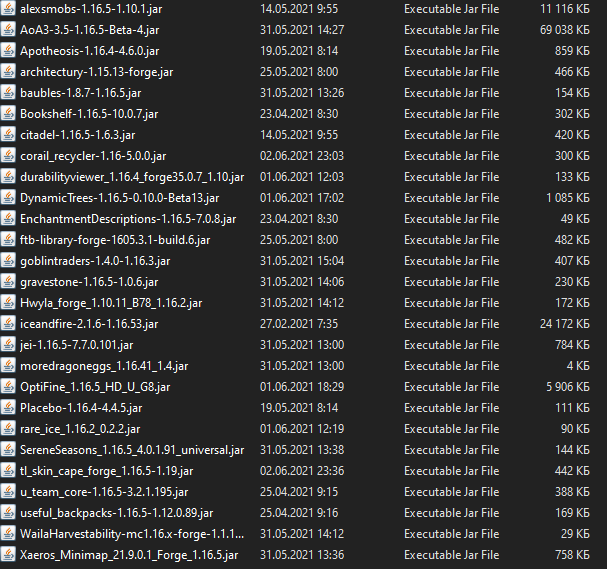Select file name gravestone-1.16.5-1.0.6.jar
Image resolution: width=607 pixels, height=569 pixels.
coord(89,282)
